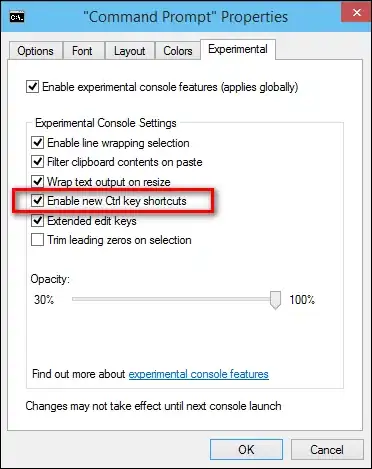Click the Opacity slider thumb

point(275,300)
